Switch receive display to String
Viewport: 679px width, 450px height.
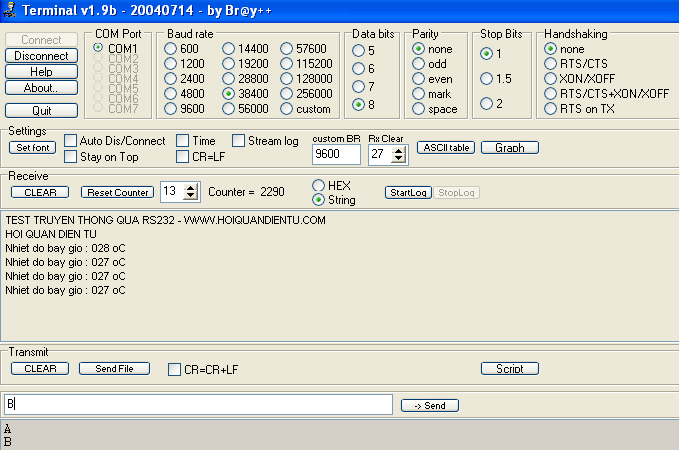(x=318, y=200)
